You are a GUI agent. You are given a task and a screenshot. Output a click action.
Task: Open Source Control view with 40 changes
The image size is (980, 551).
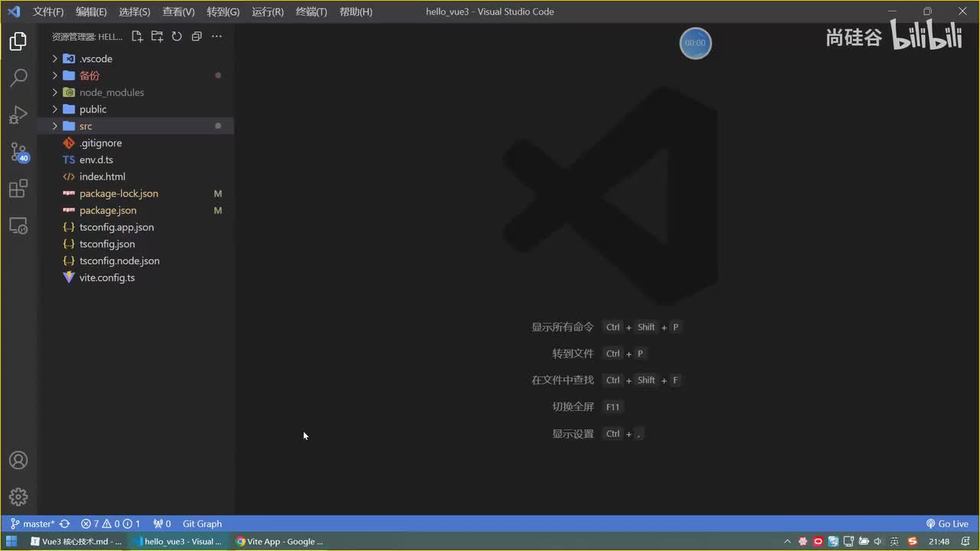18,152
